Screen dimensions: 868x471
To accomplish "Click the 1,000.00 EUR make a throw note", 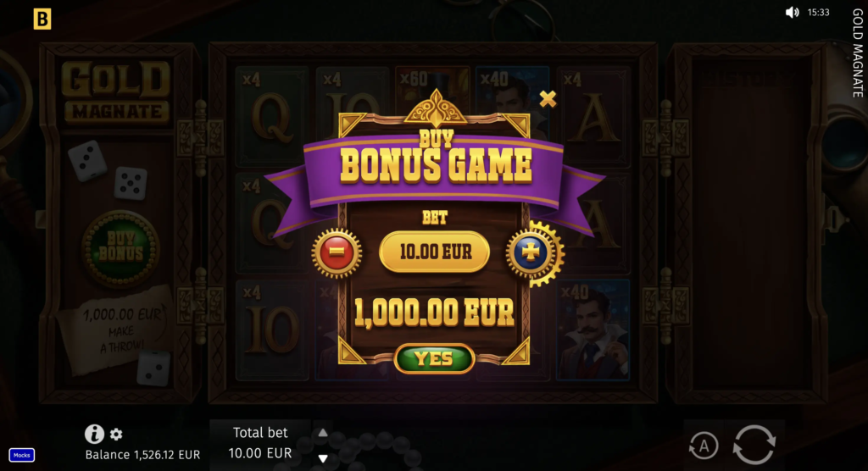I will (x=115, y=330).
